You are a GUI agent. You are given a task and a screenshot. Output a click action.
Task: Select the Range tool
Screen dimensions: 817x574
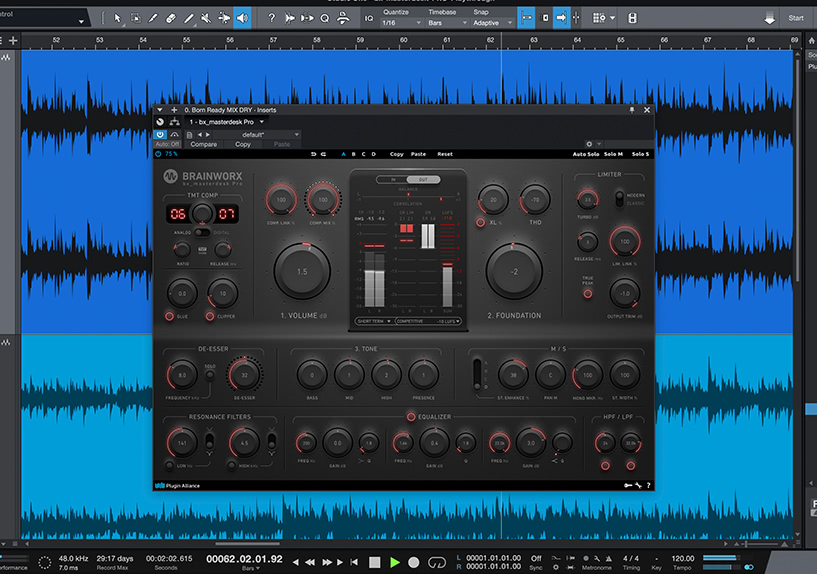pos(135,18)
